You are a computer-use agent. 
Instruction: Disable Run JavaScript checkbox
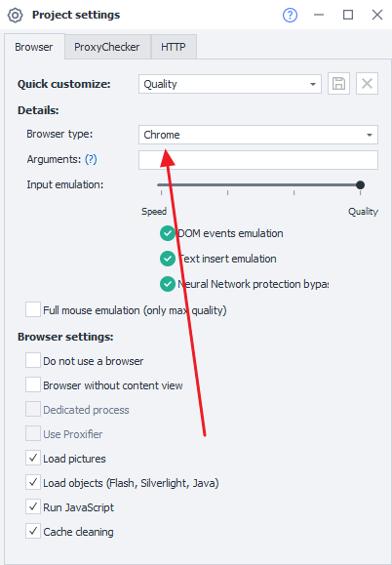(33, 506)
